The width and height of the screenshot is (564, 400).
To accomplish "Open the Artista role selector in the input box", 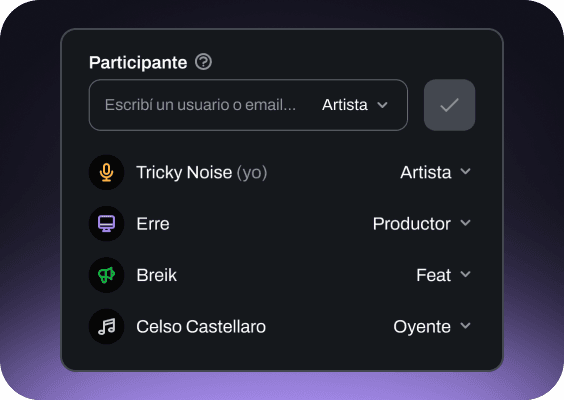I will pos(355,105).
